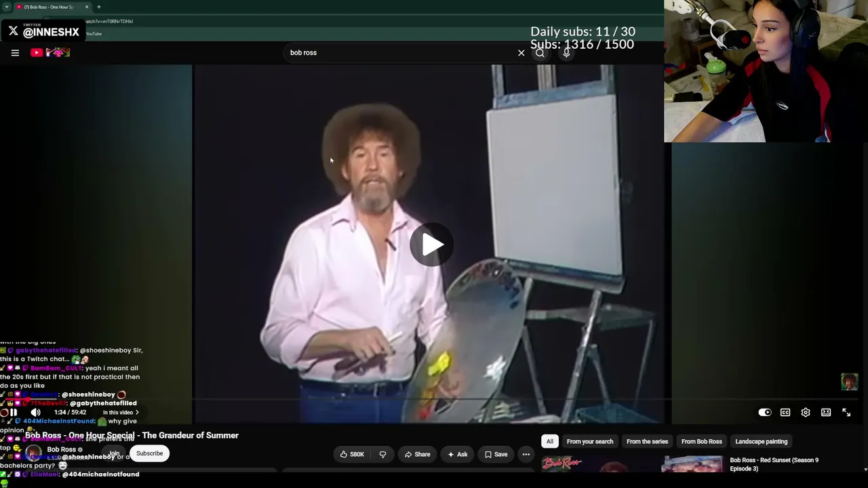Image resolution: width=868 pixels, height=488 pixels.
Task: Open the more actions (three dots) menu
Action: tap(526, 454)
